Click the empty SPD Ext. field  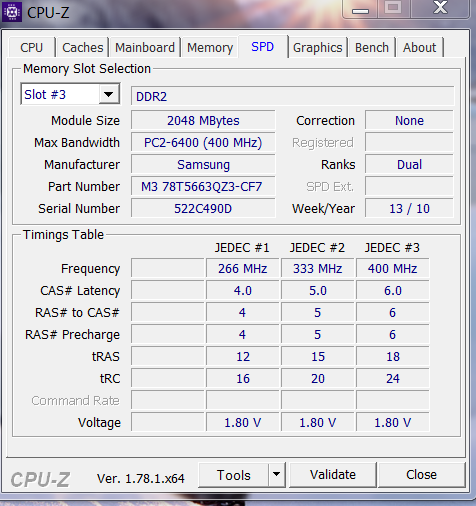[x=409, y=186]
